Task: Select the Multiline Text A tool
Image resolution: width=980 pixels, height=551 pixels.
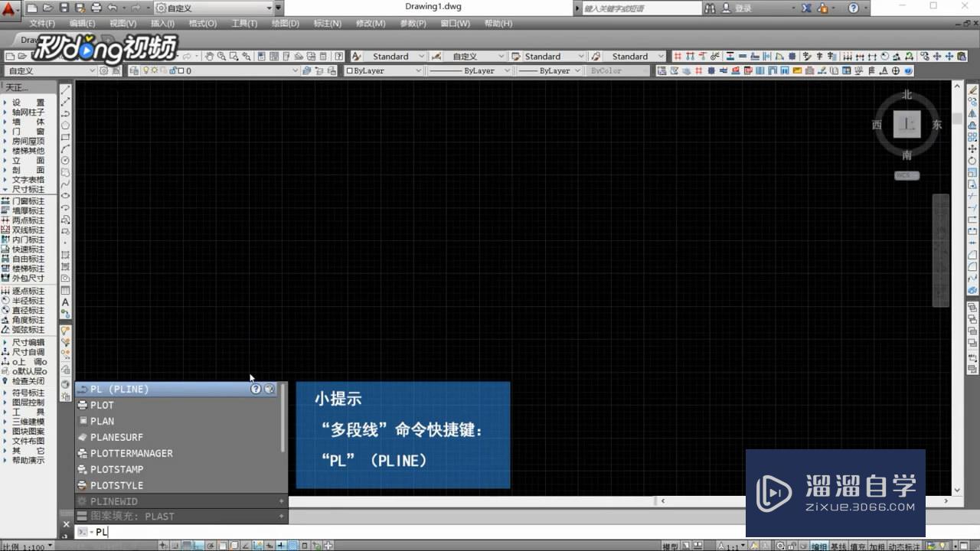Action: [66, 302]
